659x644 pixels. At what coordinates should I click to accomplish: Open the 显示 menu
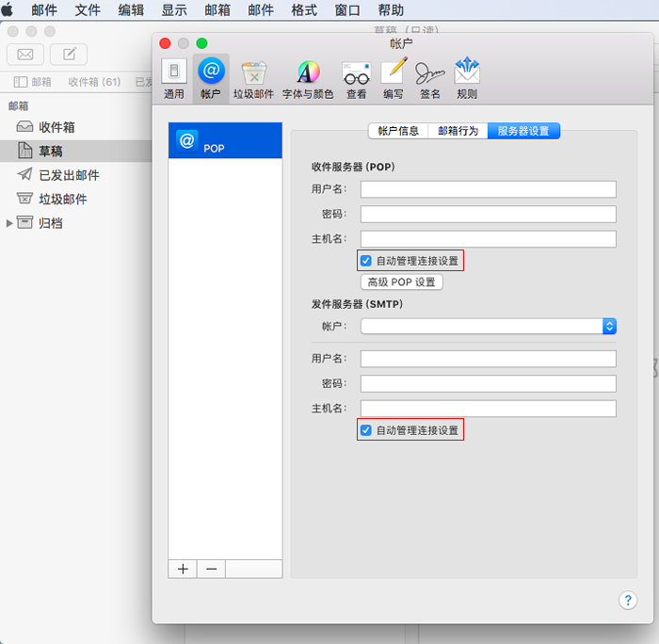[x=174, y=9]
